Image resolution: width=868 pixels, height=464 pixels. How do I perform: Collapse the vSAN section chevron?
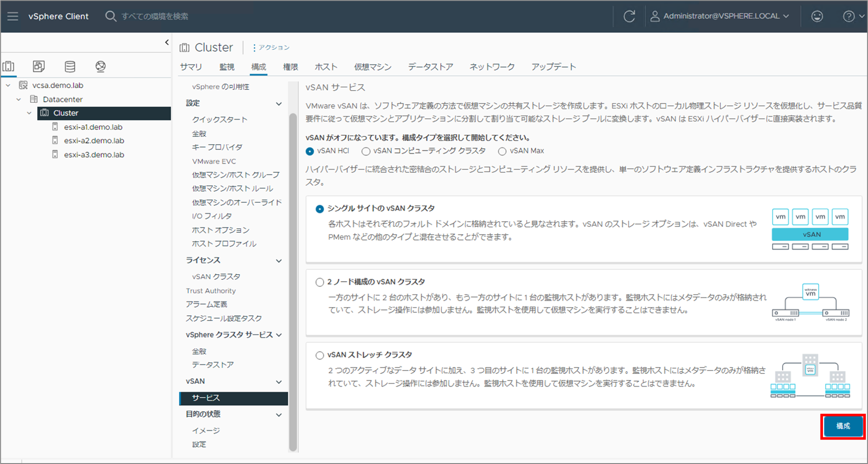pos(278,382)
